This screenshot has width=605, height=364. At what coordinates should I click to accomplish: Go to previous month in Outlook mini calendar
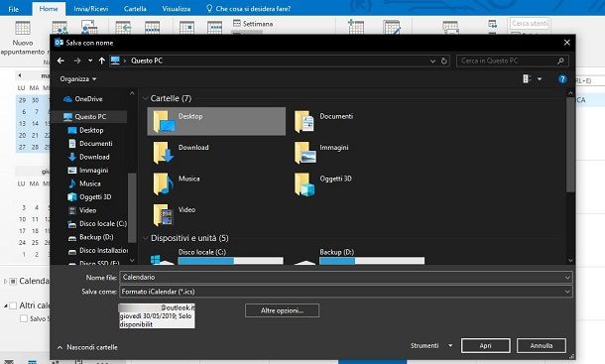pyautogui.click(x=20, y=75)
